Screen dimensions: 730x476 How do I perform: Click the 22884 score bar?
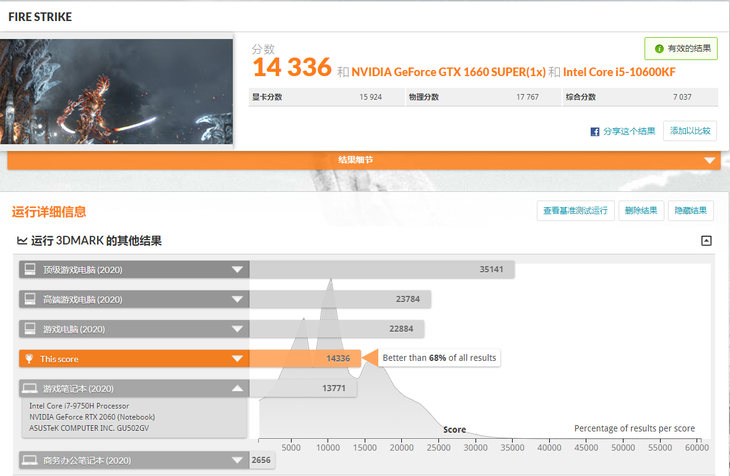click(x=337, y=329)
